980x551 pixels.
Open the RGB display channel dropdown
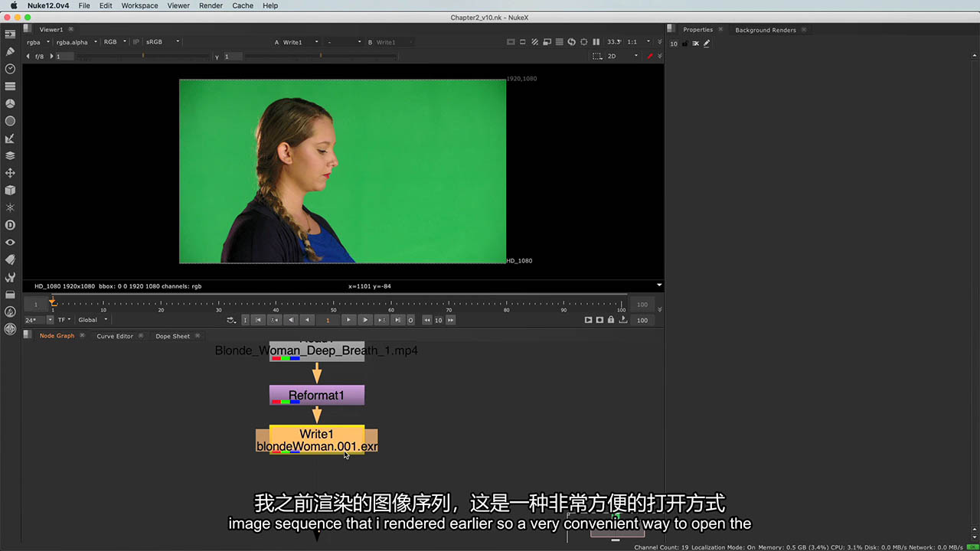click(x=115, y=42)
